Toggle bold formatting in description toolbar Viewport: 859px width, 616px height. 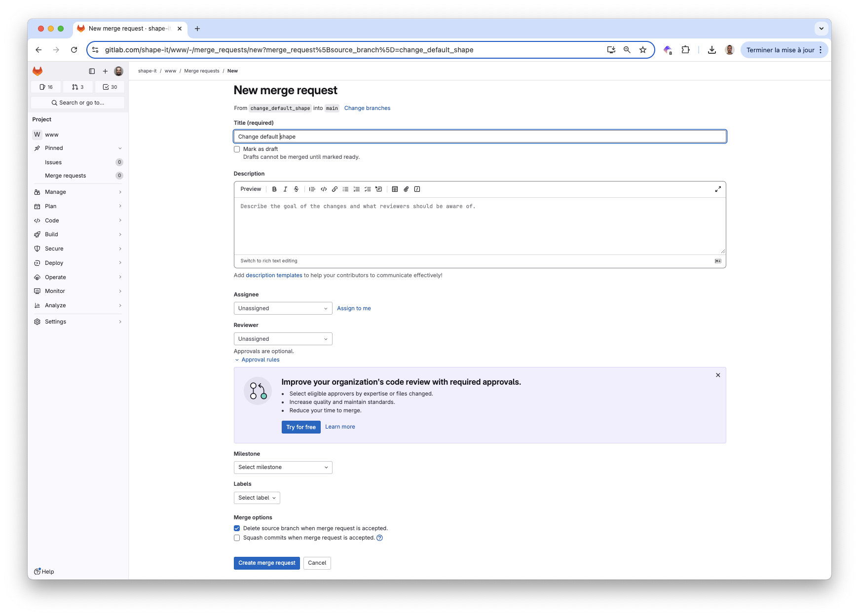click(274, 189)
